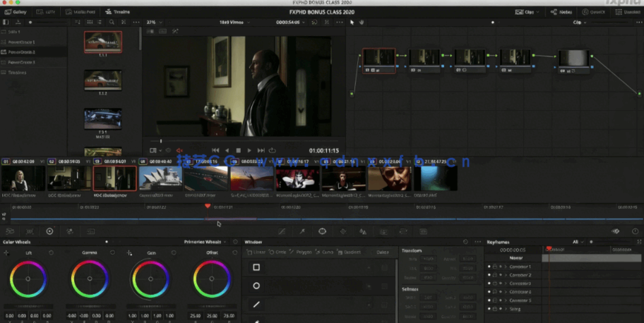Select node 01 in node graph
This screenshot has width=644, height=323.
(379, 61)
